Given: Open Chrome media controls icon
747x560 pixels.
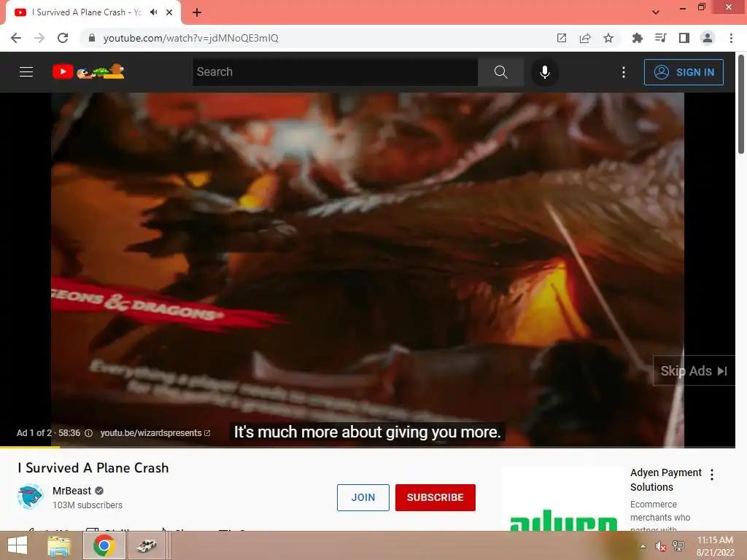Looking at the screenshot, I should coord(660,38).
